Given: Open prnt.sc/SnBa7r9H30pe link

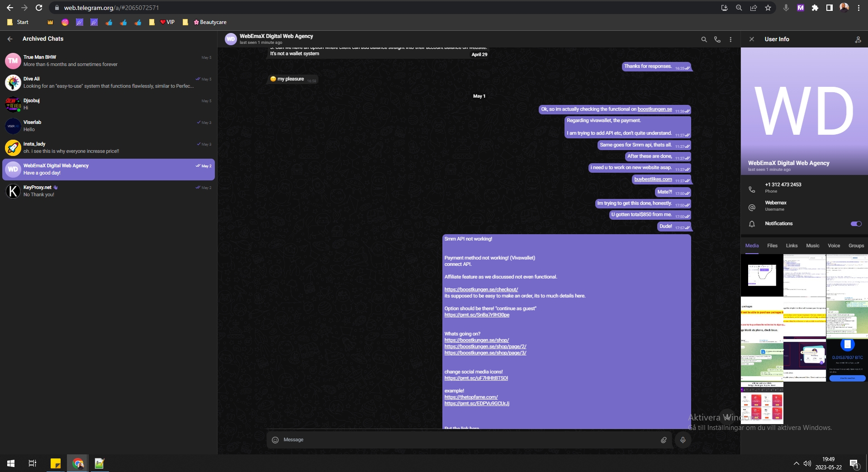Looking at the screenshot, I should coord(477,315).
